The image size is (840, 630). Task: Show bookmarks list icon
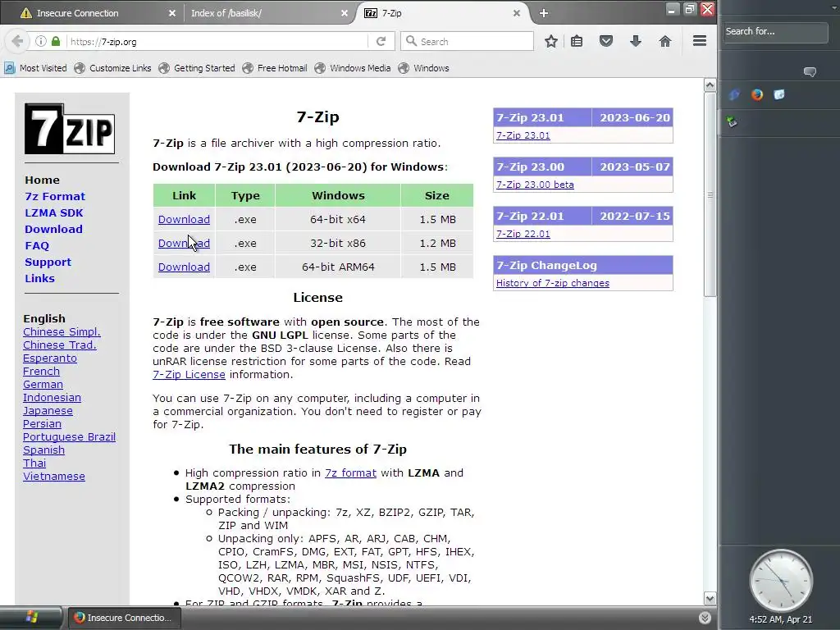tap(577, 41)
